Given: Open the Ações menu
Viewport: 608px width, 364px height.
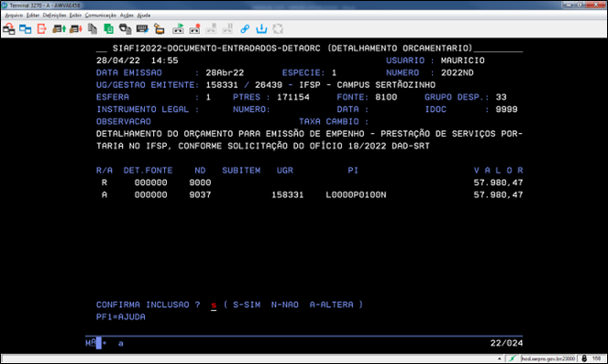Looking at the screenshot, I should click(x=127, y=15).
